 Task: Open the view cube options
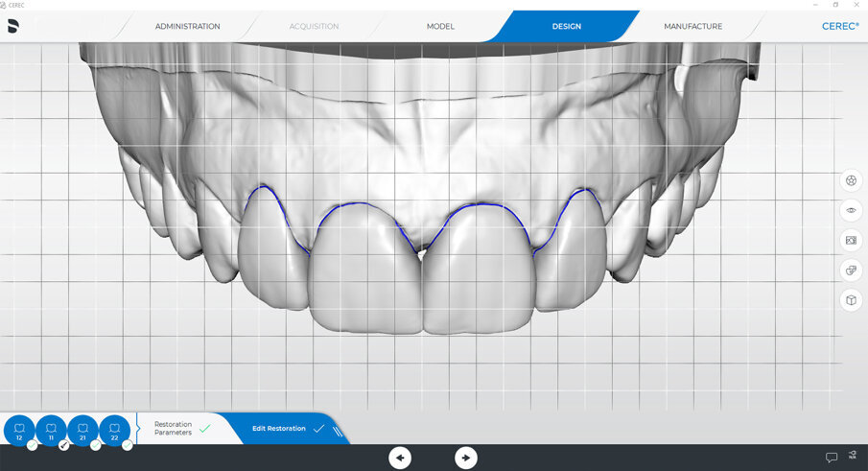(x=851, y=300)
